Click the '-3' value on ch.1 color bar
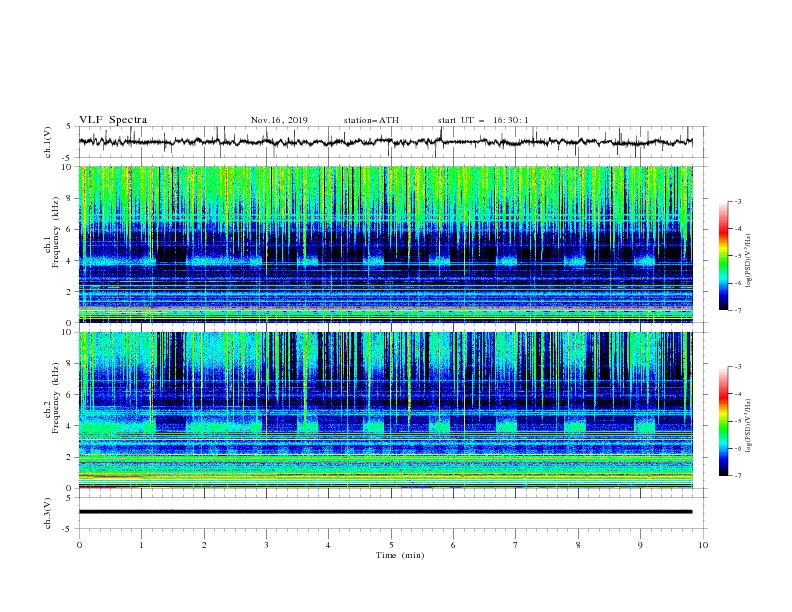 tap(737, 201)
